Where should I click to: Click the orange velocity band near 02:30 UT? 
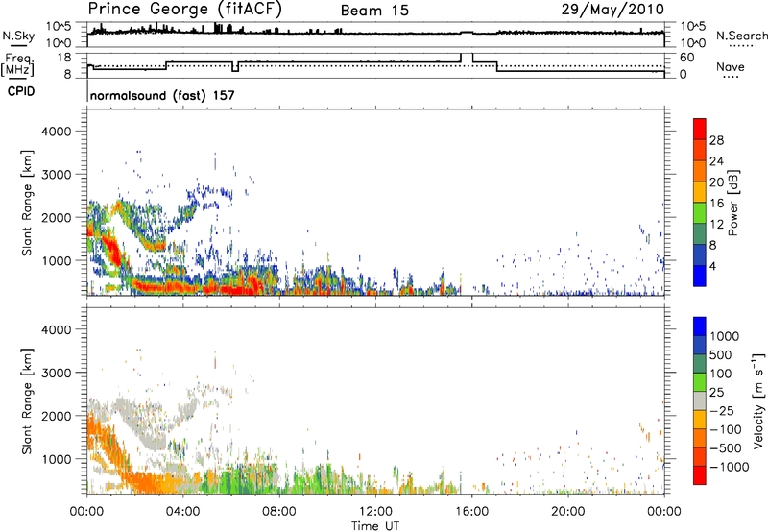coord(147,482)
